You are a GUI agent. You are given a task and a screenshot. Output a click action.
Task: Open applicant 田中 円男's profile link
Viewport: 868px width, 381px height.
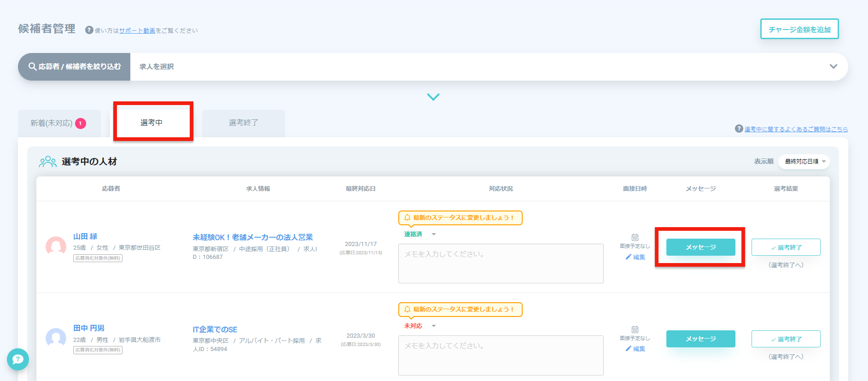point(89,328)
